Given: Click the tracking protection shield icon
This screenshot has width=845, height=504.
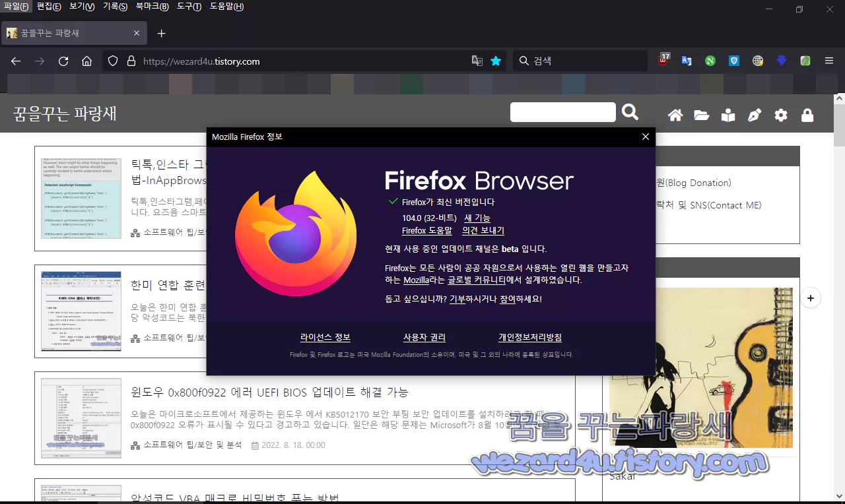Looking at the screenshot, I should pos(113,61).
